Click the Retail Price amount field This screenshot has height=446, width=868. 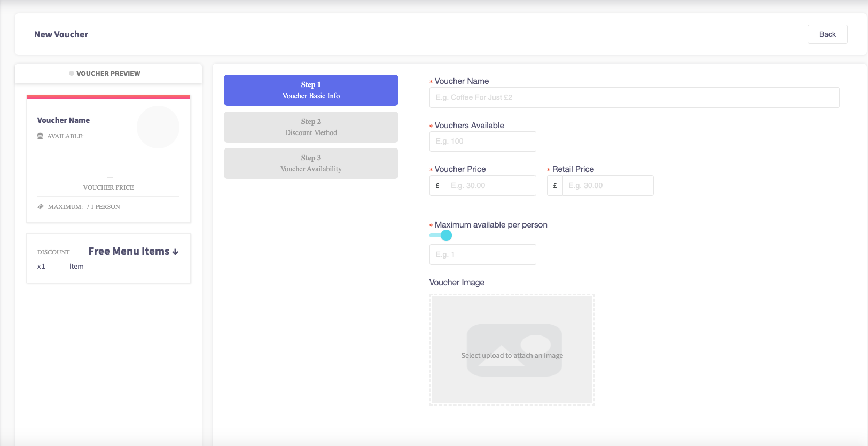click(608, 185)
